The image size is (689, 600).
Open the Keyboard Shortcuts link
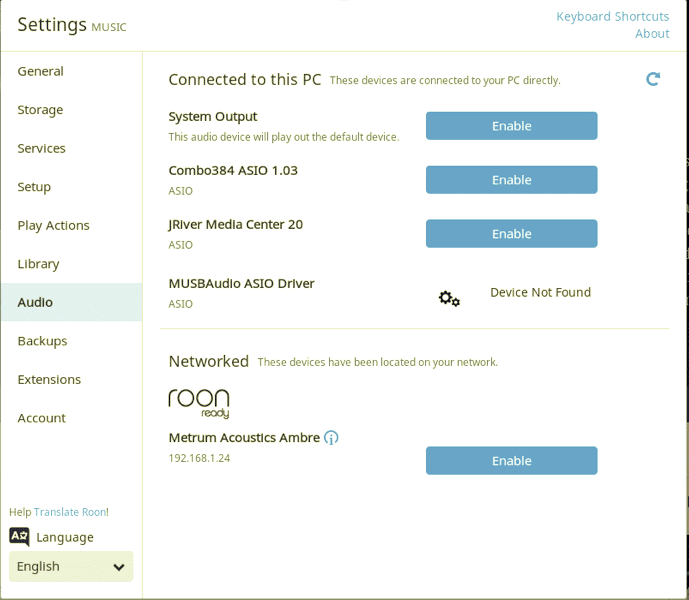pos(613,17)
